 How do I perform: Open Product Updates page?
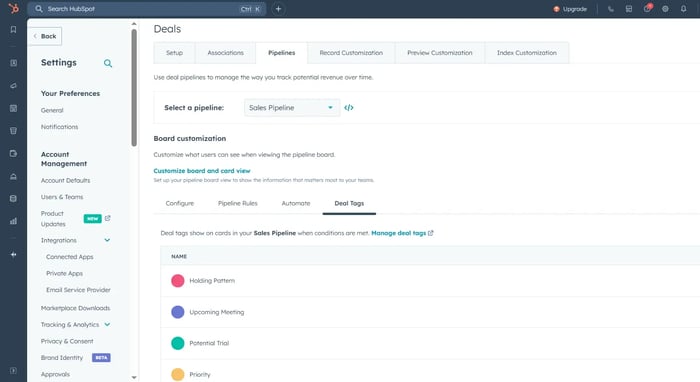(54, 219)
